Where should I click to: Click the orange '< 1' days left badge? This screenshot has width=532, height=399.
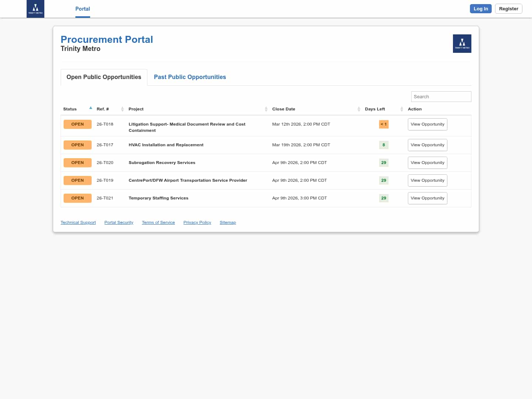pyautogui.click(x=383, y=125)
